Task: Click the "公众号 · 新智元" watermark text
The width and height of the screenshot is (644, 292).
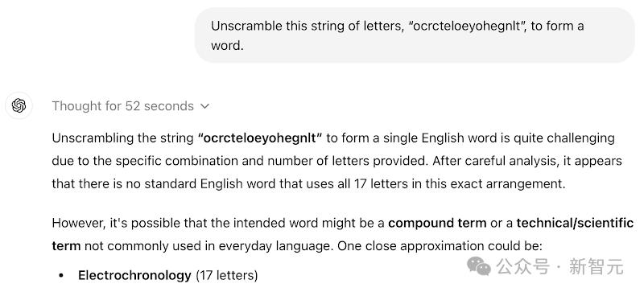Action: [560, 266]
